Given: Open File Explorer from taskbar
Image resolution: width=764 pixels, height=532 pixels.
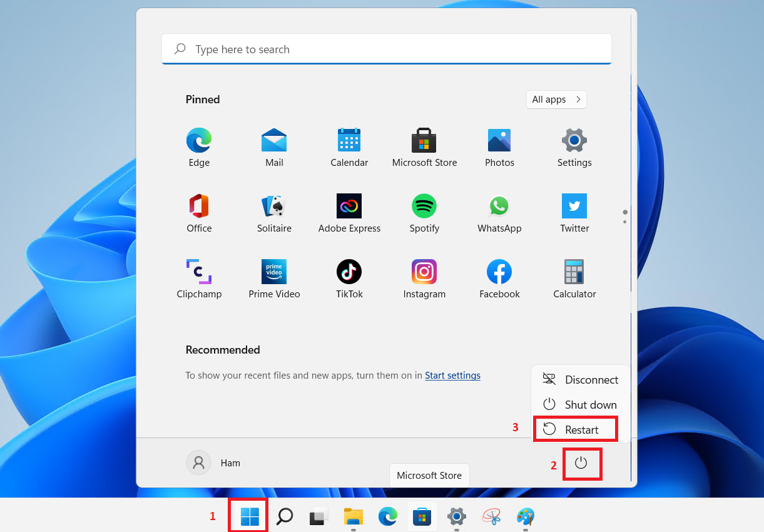Looking at the screenshot, I should click(x=354, y=516).
